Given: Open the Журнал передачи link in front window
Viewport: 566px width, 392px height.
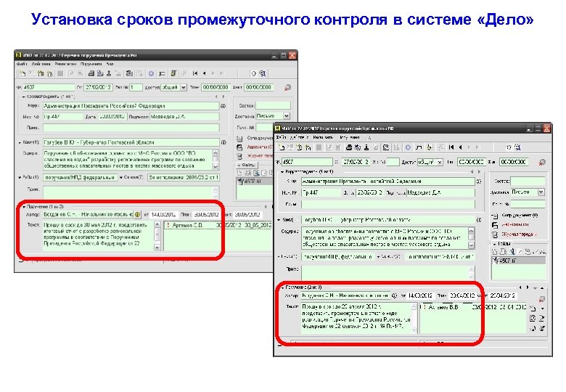Looking at the screenshot, I should coord(519,234).
